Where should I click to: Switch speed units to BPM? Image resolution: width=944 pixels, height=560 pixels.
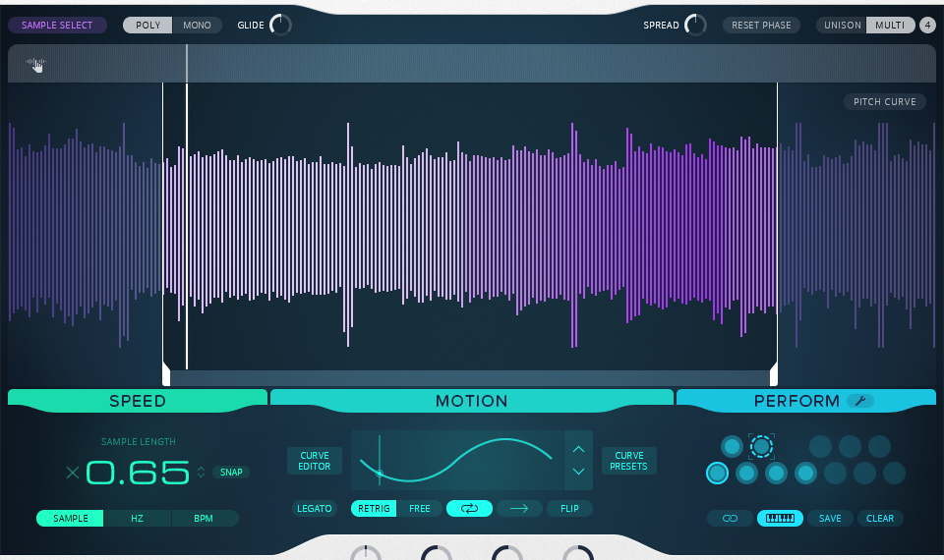pyautogui.click(x=204, y=518)
